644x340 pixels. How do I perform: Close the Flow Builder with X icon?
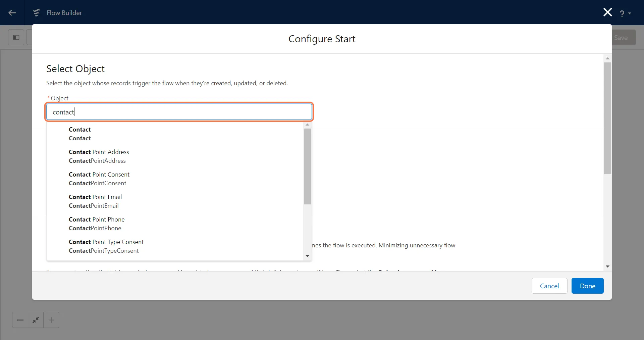click(607, 12)
